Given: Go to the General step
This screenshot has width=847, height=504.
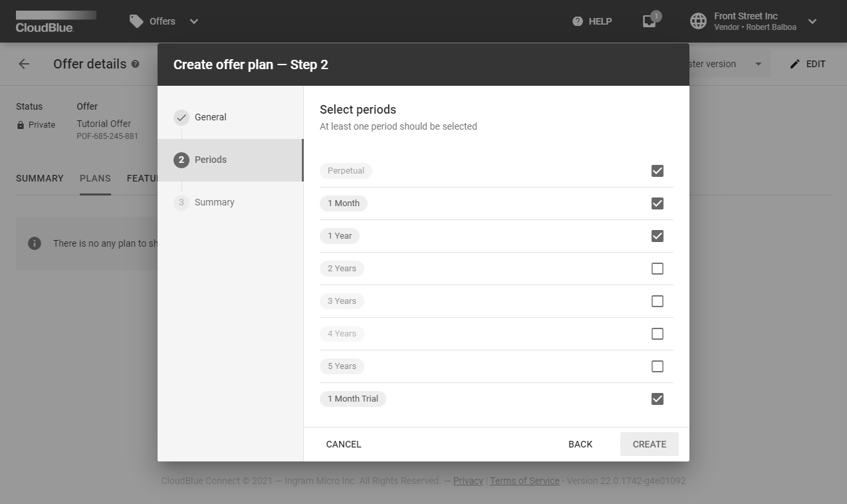Looking at the screenshot, I should [x=231, y=117].
